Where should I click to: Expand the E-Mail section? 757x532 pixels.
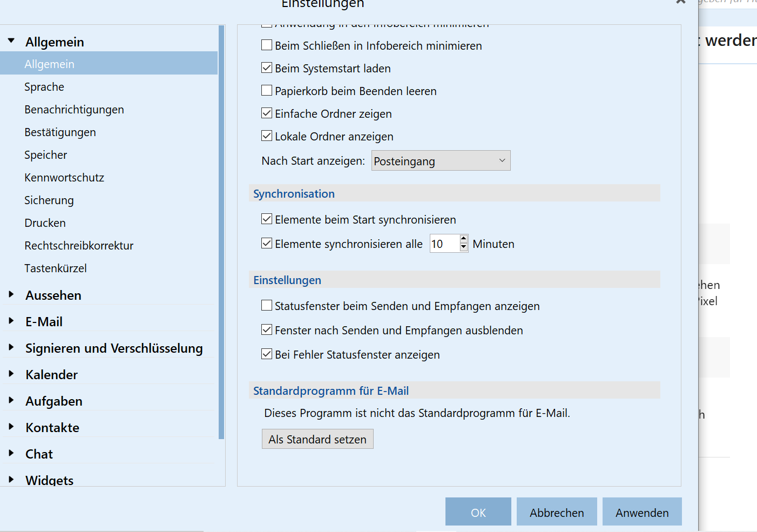[11, 321]
